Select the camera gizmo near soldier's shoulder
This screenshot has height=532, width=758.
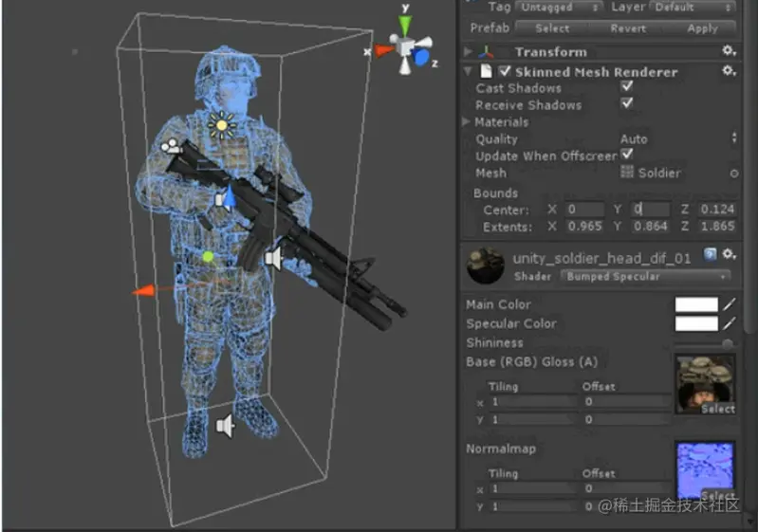point(171,146)
